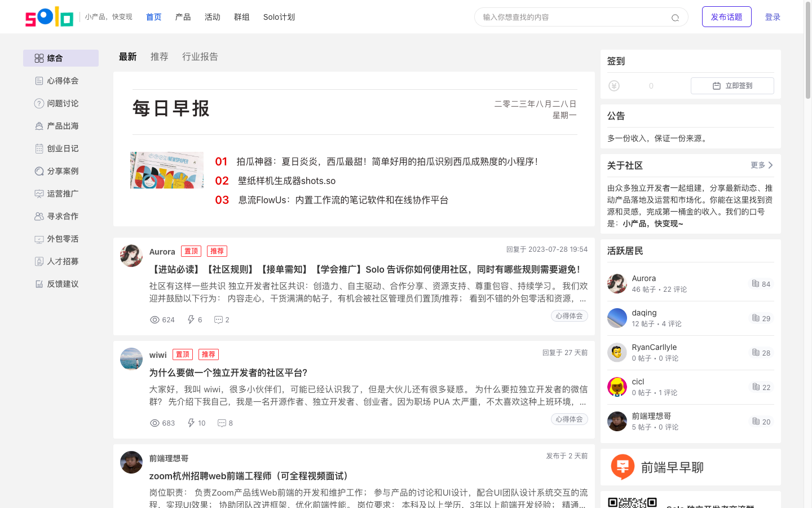Click the 前端早早聊 orange logo icon
This screenshot has height=508, width=812.
click(623, 467)
